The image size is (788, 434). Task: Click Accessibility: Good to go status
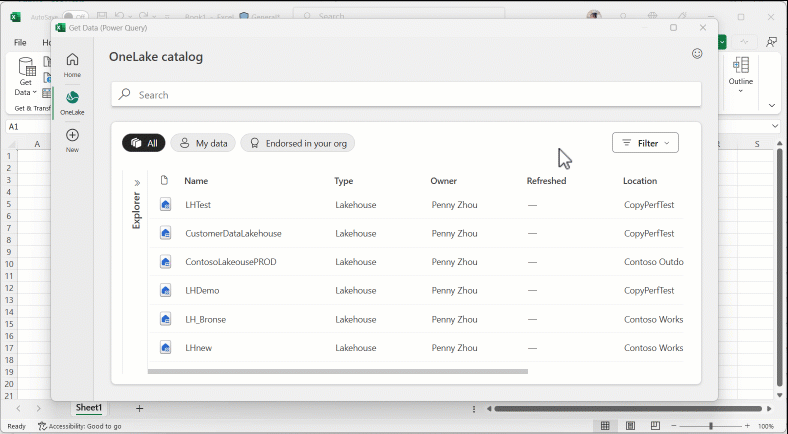[80, 426]
